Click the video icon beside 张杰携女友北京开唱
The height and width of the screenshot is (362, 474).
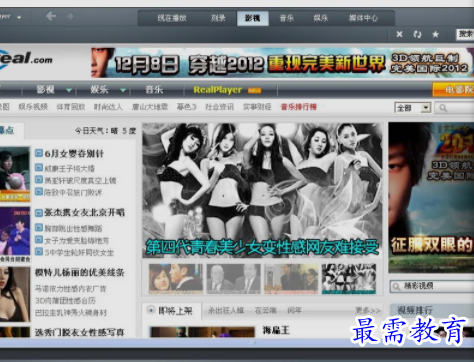pos(39,213)
